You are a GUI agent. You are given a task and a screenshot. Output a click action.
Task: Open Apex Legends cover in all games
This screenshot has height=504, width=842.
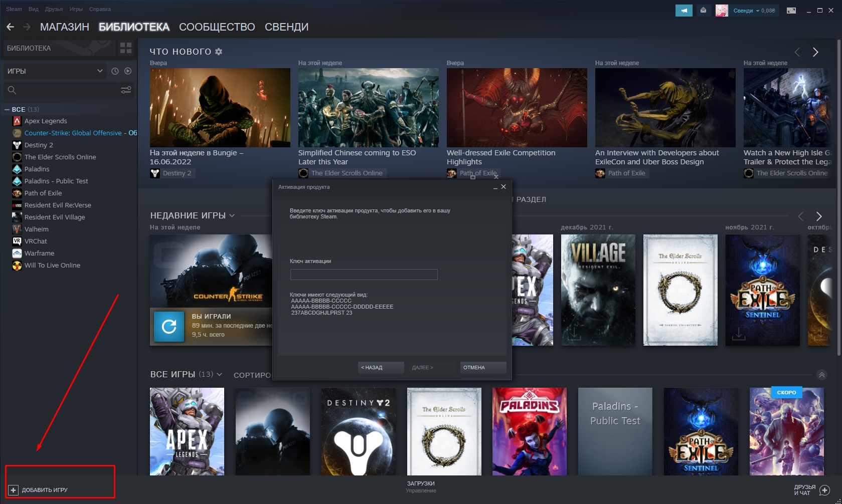[187, 431]
